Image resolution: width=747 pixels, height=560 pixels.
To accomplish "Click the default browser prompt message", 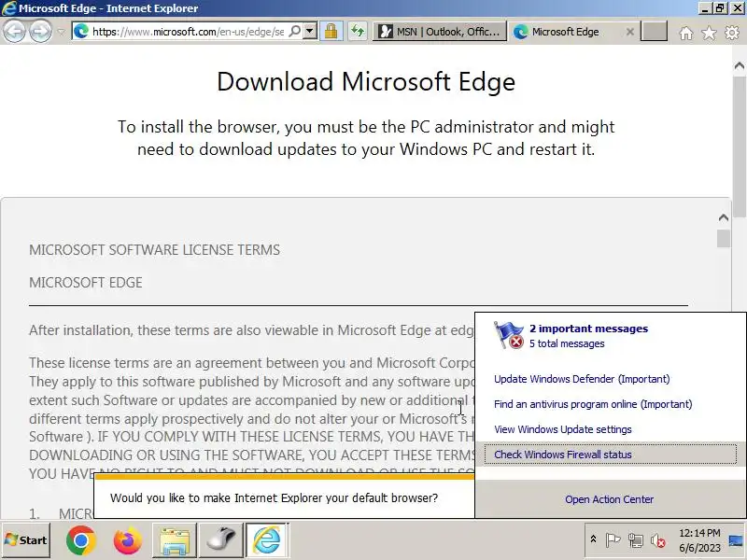I will [x=274, y=498].
